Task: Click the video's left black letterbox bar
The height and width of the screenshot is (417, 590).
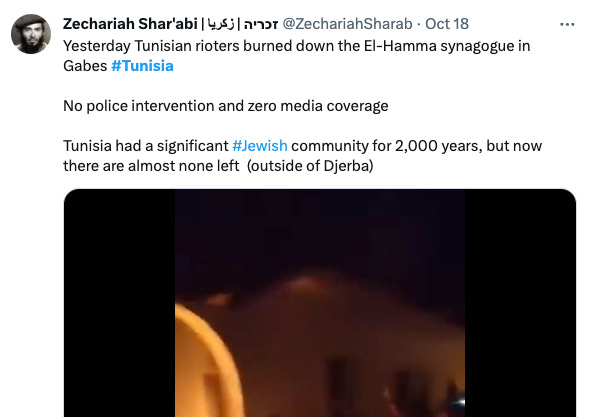Action: click(119, 303)
